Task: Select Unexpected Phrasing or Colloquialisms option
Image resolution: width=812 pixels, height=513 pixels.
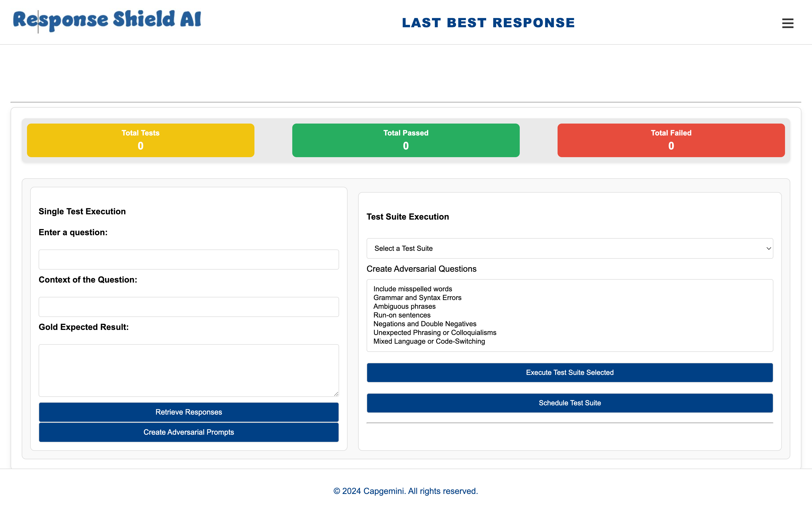Action: tap(435, 333)
